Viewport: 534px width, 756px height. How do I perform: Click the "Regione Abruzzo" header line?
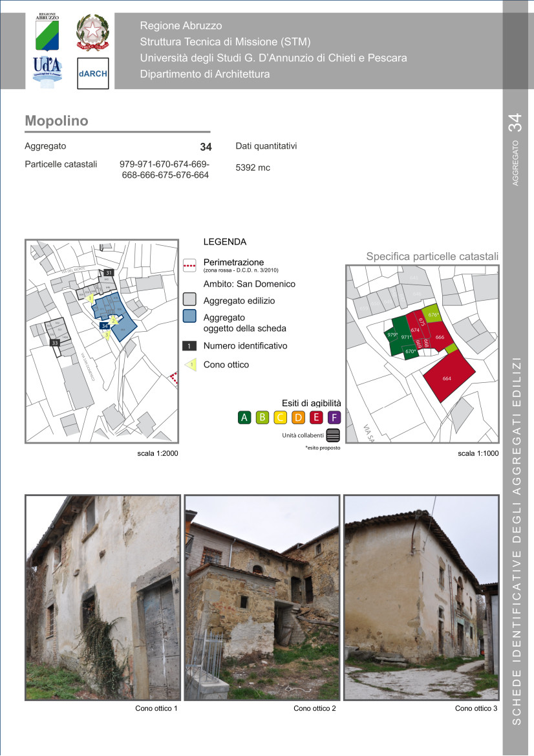click(x=181, y=26)
